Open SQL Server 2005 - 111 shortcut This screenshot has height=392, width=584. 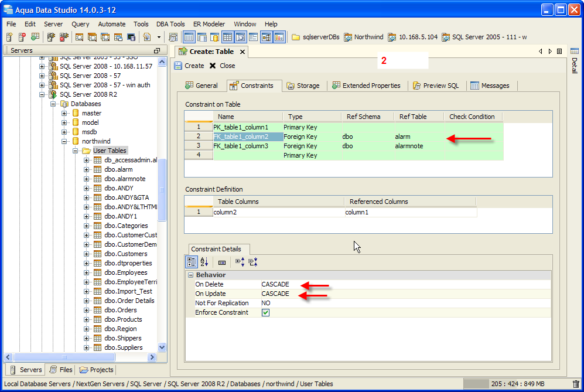[484, 37]
